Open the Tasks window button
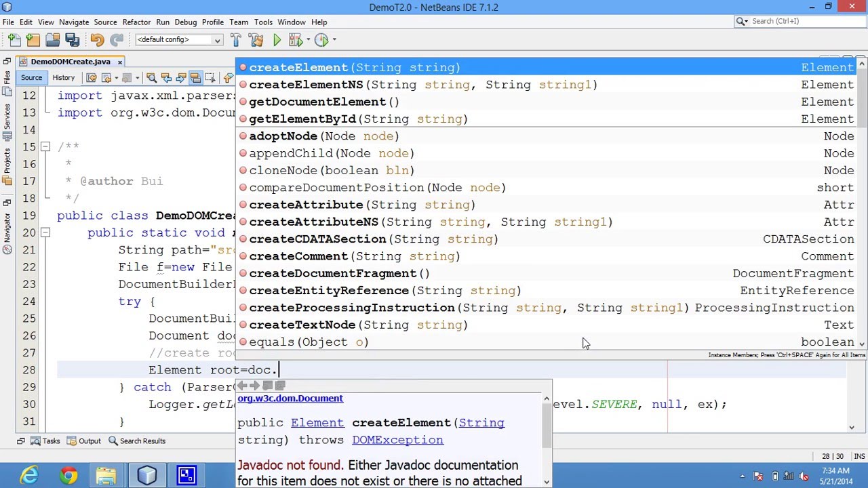 coord(45,441)
